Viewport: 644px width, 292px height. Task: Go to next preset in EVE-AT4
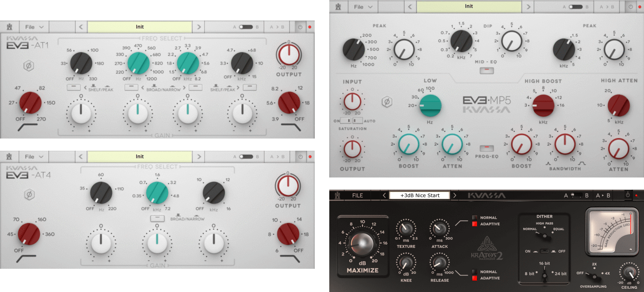point(199,157)
